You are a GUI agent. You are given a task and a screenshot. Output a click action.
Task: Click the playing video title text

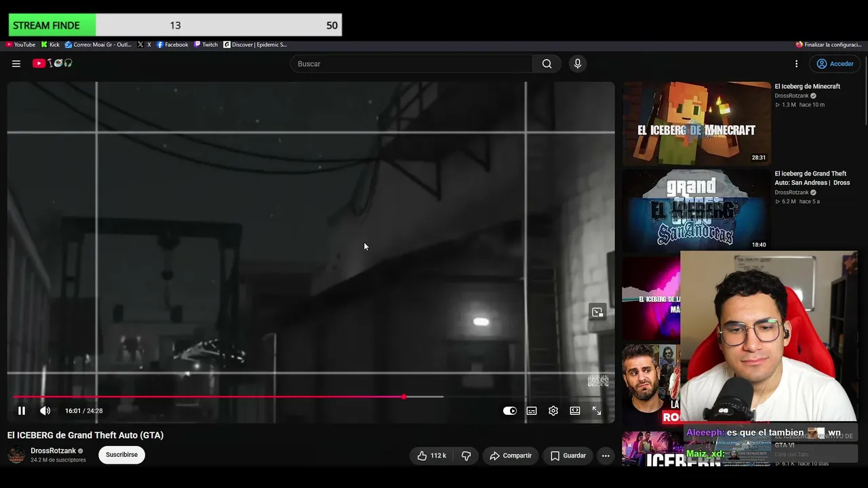(x=85, y=435)
